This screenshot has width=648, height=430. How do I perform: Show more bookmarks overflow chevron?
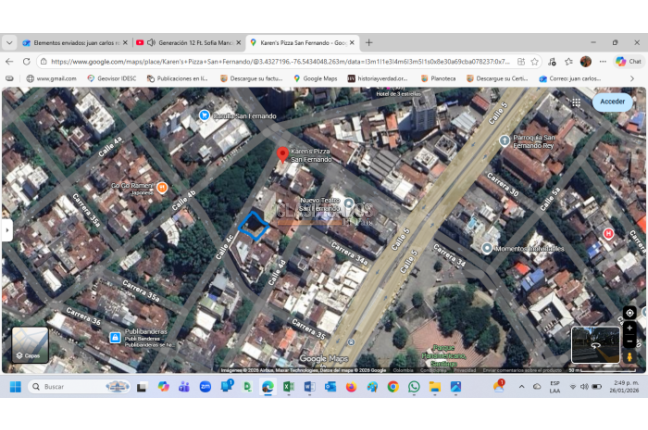tap(632, 79)
